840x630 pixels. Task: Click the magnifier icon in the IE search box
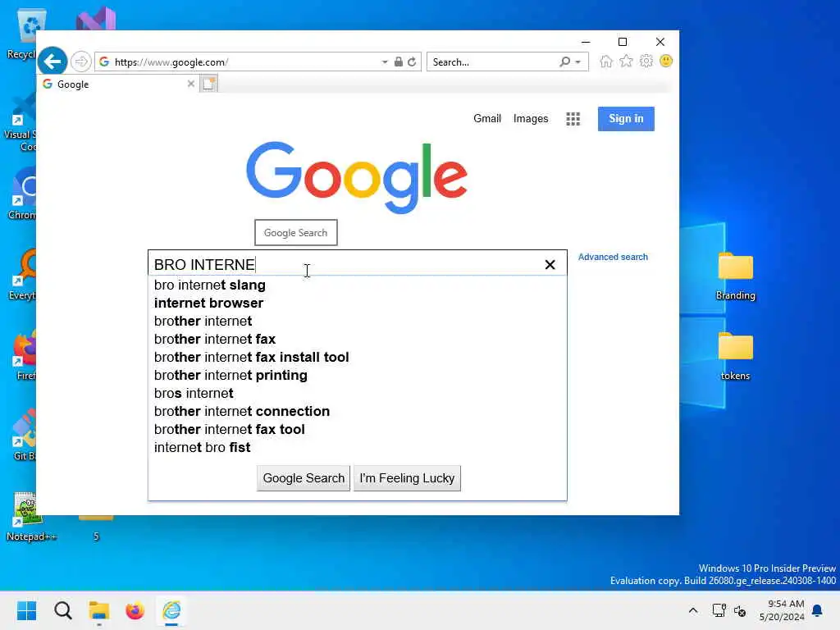pos(564,62)
